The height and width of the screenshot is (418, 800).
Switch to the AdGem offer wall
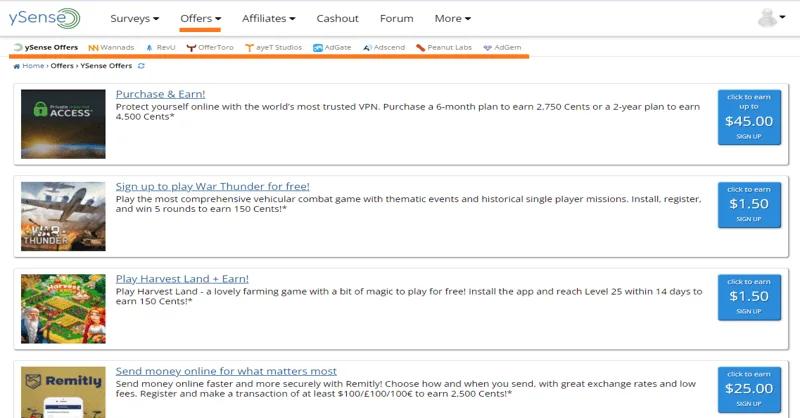[x=502, y=47]
